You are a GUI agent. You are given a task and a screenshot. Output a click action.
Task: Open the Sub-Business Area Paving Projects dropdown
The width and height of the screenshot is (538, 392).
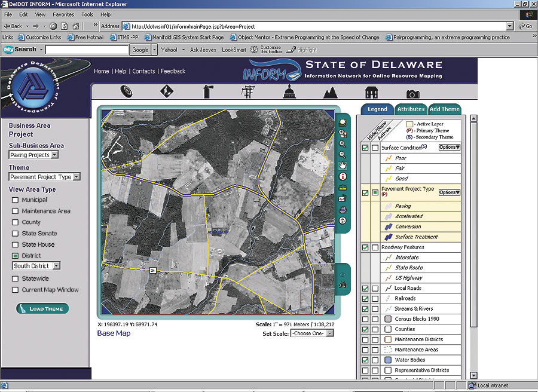coord(55,155)
